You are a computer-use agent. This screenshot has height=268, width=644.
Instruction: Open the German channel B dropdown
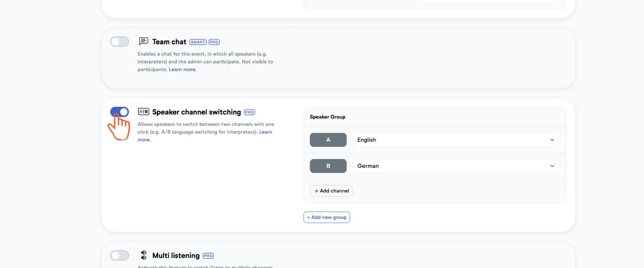[456, 166]
